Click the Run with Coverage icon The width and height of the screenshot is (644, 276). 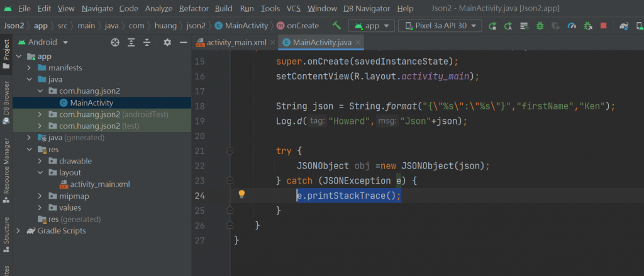pyautogui.click(x=555, y=26)
